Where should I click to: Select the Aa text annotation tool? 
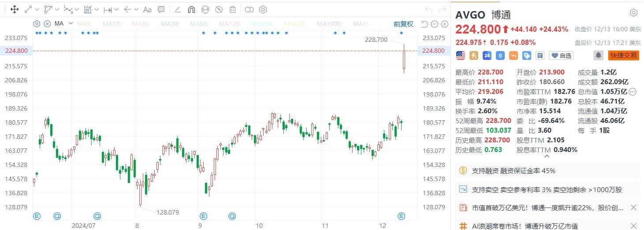[148, 9]
